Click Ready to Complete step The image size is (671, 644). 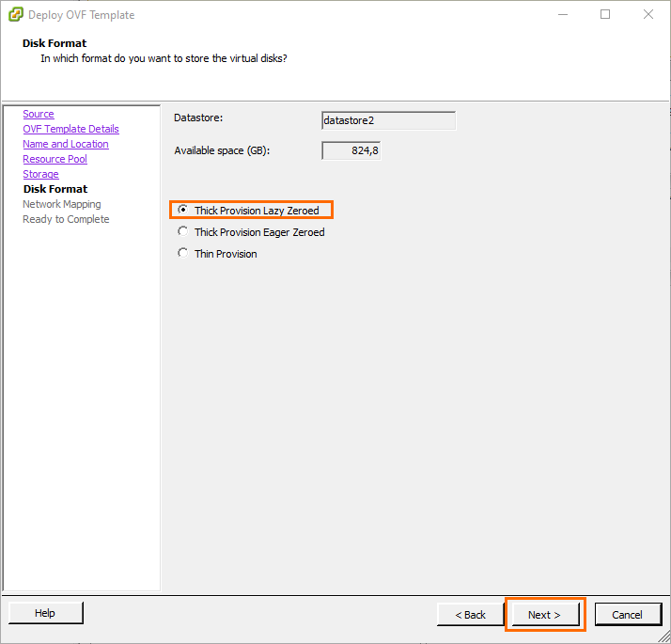coord(66,219)
